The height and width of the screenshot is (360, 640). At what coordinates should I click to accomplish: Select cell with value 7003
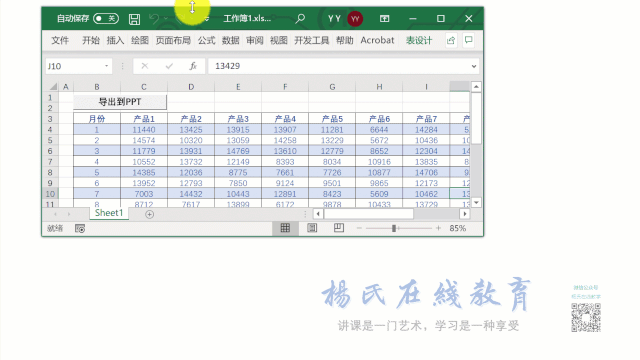[144, 194]
